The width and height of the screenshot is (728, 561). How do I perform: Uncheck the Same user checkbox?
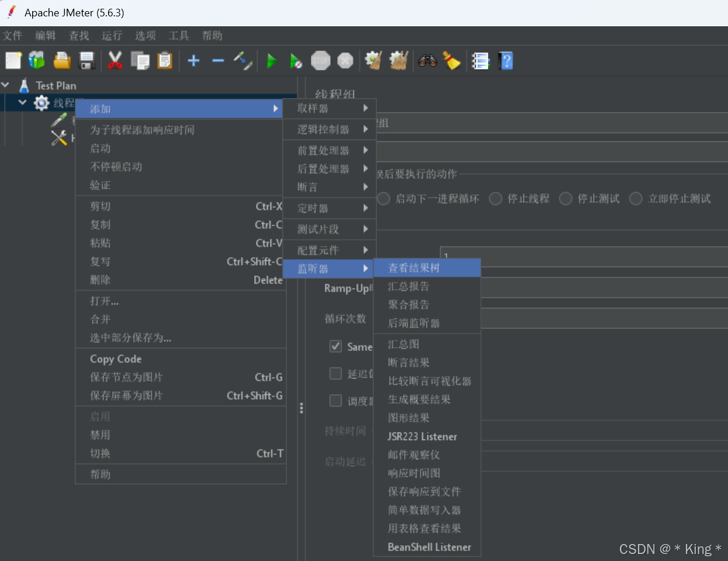coord(335,346)
